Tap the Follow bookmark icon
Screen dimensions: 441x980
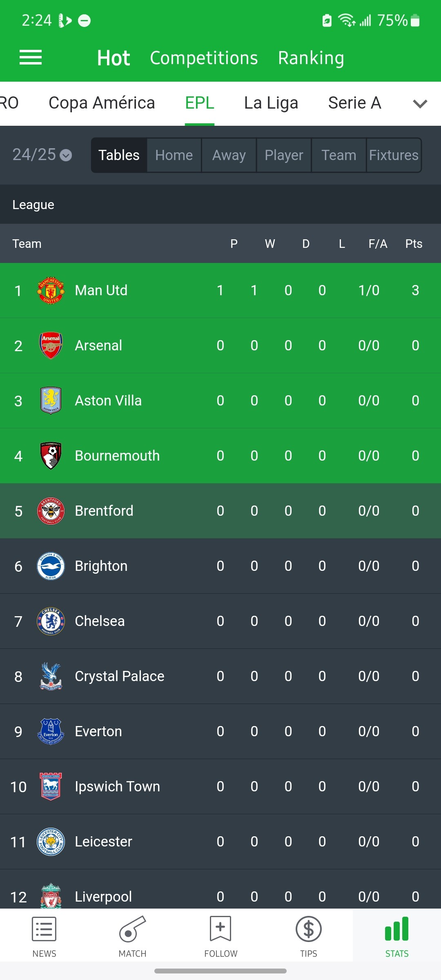point(220,929)
